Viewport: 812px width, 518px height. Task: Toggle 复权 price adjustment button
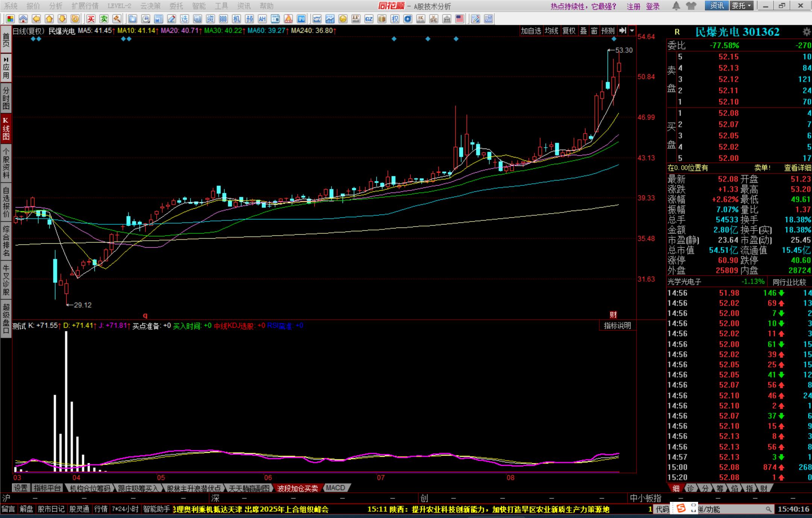click(569, 31)
